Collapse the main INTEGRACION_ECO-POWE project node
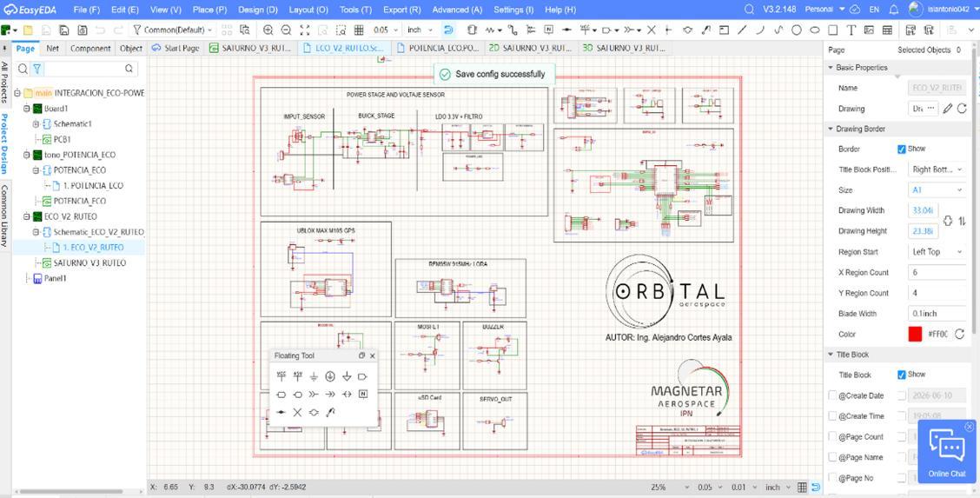Image resolution: width=980 pixels, height=498 pixels. tap(17, 93)
